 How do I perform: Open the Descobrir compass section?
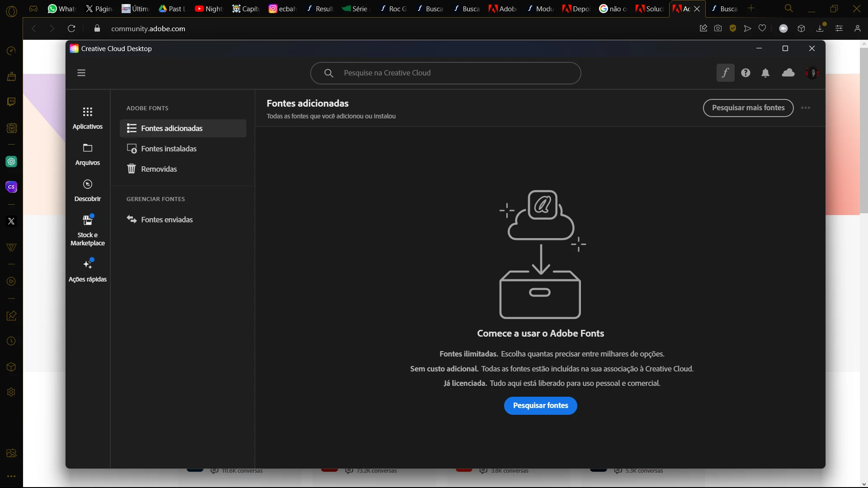pos(88,190)
